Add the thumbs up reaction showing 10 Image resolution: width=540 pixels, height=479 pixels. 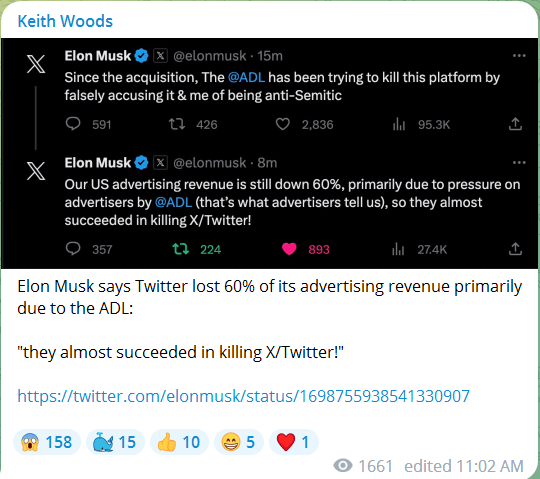click(179, 442)
